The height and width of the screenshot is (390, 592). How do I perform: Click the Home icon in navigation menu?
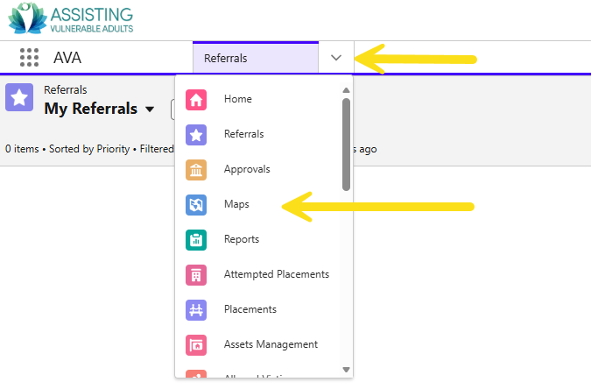[196, 100]
